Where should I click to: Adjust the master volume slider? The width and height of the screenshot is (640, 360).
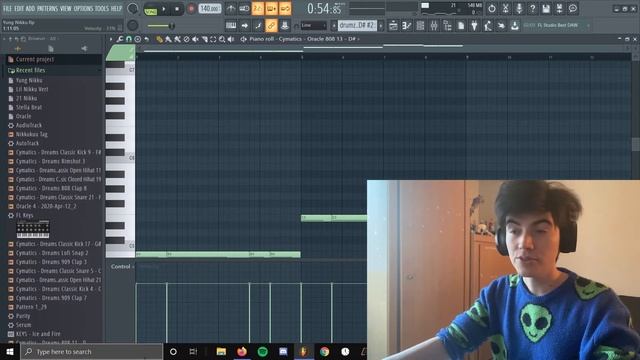click(x=161, y=26)
